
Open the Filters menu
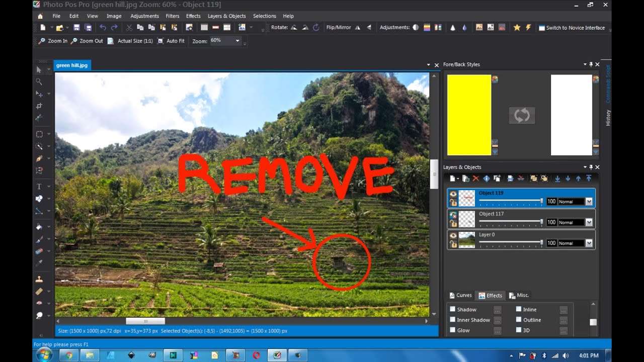pyautogui.click(x=173, y=16)
